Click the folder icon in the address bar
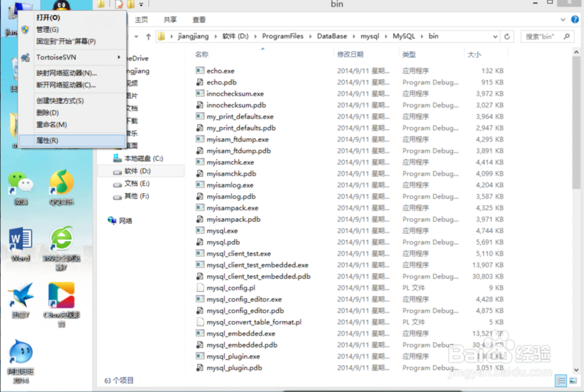This screenshot has height=392, width=584. (161, 36)
